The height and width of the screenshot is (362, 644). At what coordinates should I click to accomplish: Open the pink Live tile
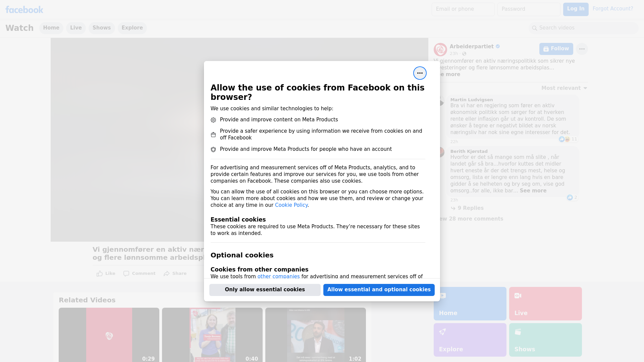click(x=545, y=304)
